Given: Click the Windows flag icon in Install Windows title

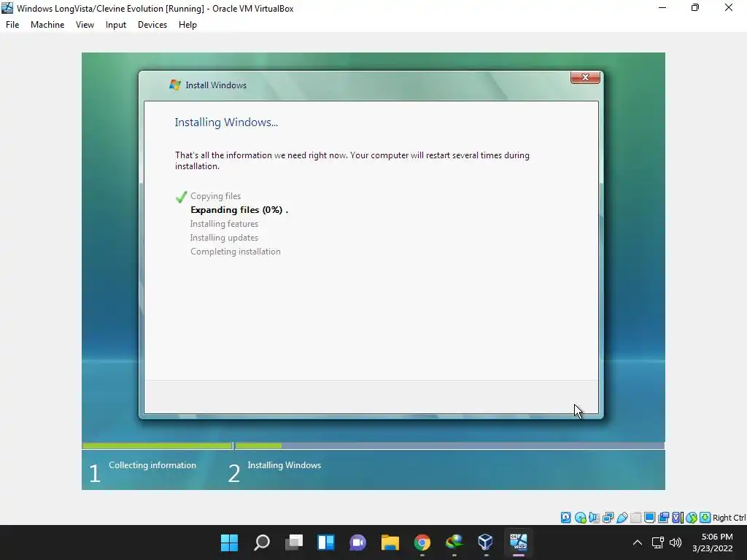Looking at the screenshot, I should pyautogui.click(x=175, y=85).
